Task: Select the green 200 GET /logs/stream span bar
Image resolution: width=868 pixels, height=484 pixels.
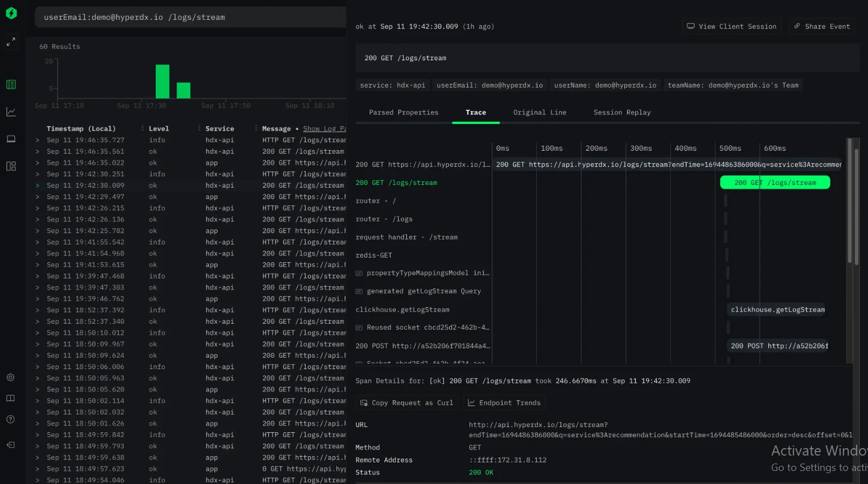Action: [x=775, y=183]
